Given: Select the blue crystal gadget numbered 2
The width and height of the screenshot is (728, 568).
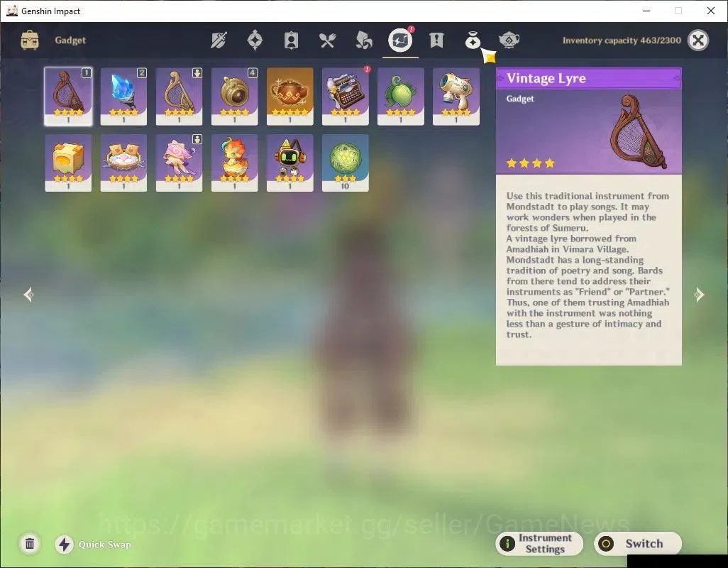Looking at the screenshot, I should [x=123, y=96].
